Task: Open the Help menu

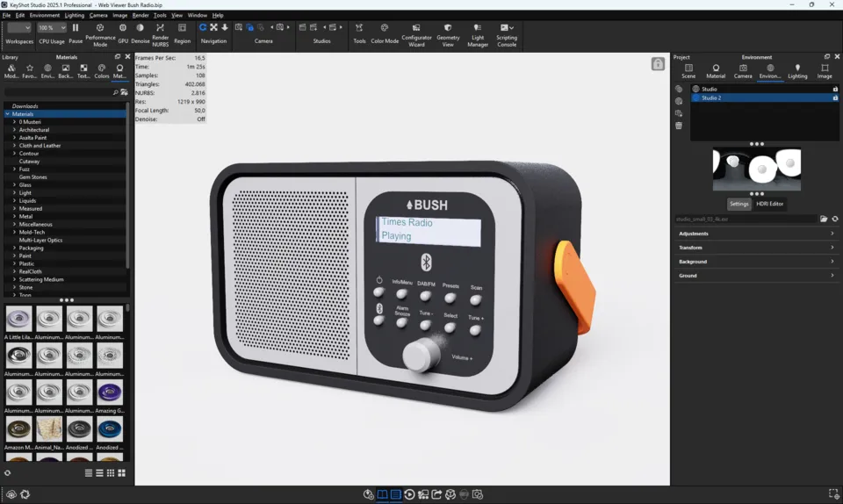Action: click(x=218, y=15)
